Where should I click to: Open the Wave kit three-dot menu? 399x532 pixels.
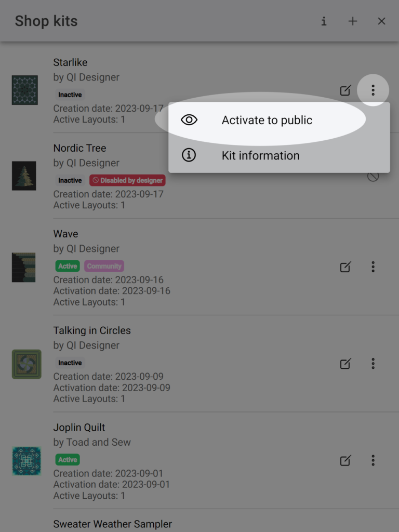coord(373,267)
